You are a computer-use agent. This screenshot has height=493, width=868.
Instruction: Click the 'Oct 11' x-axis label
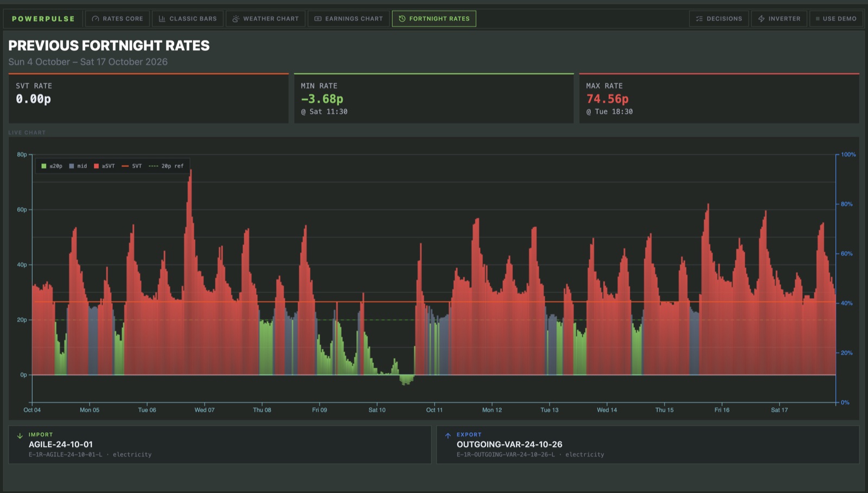pos(435,410)
